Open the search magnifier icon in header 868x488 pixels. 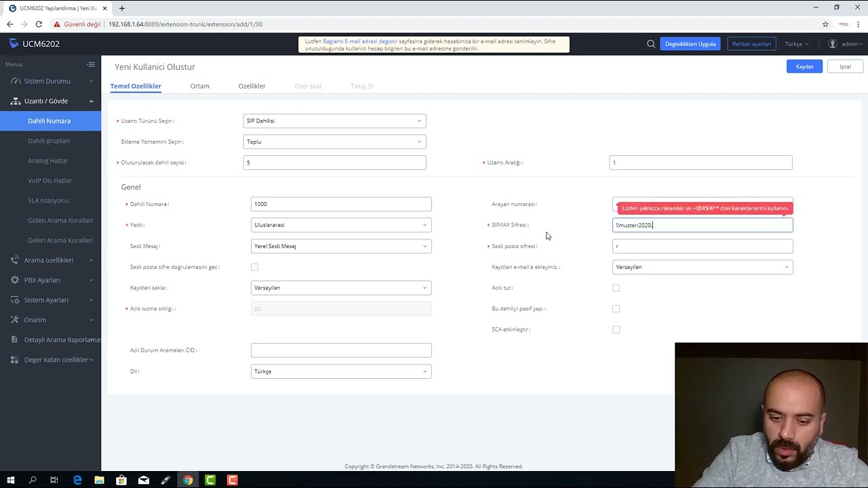(651, 44)
